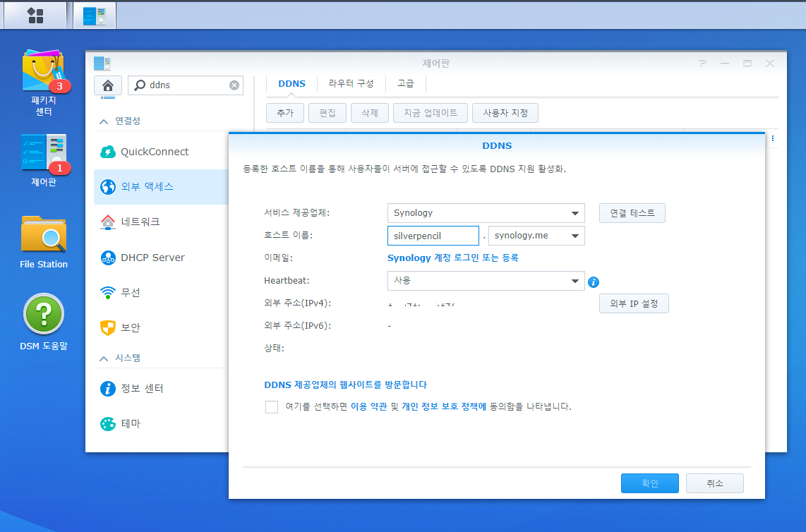The height and width of the screenshot is (532, 806).
Task: Open DDNS 제공업체의 웹사이트를 방문합니다 link
Action: coord(345,385)
